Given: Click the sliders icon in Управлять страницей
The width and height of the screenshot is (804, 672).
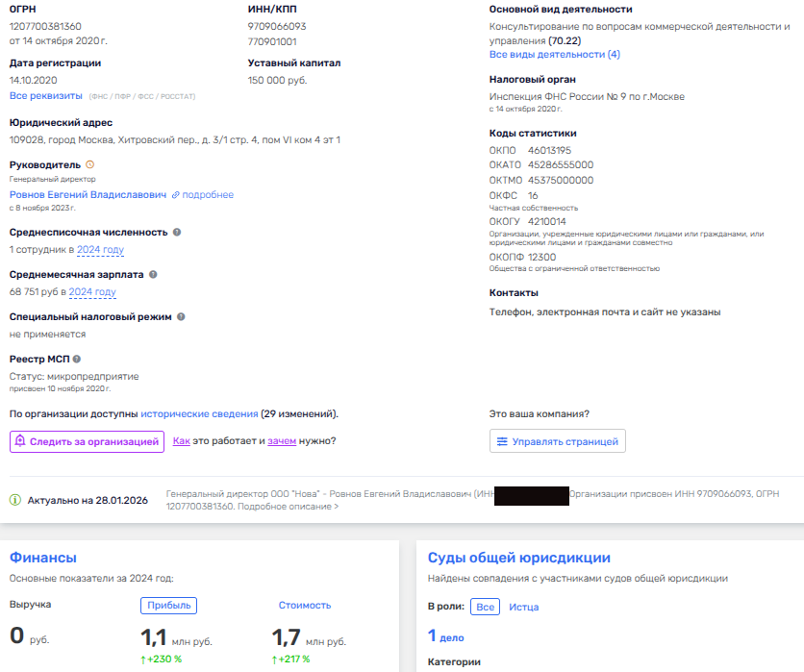Looking at the screenshot, I should [x=501, y=441].
